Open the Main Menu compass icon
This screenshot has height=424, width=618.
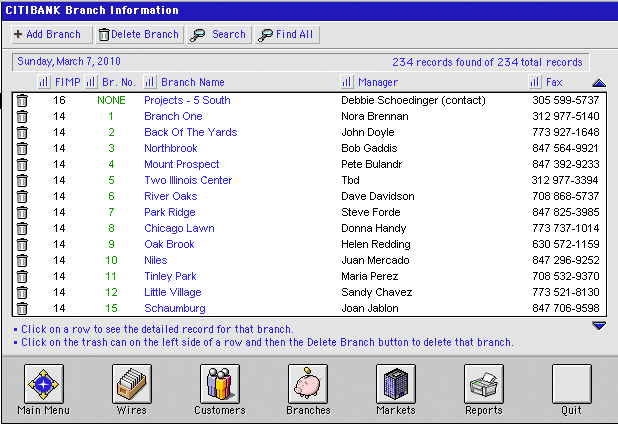(43, 384)
